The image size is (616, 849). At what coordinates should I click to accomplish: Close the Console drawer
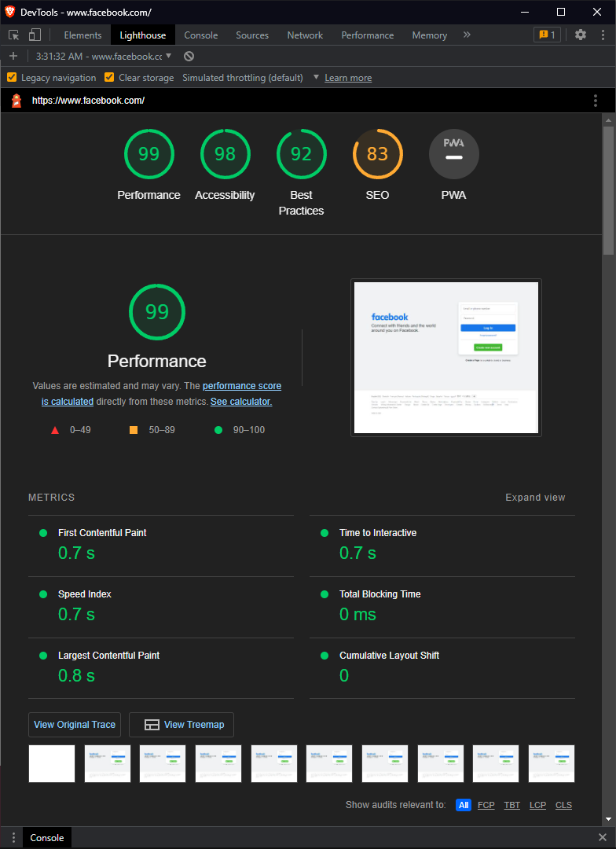click(x=603, y=838)
